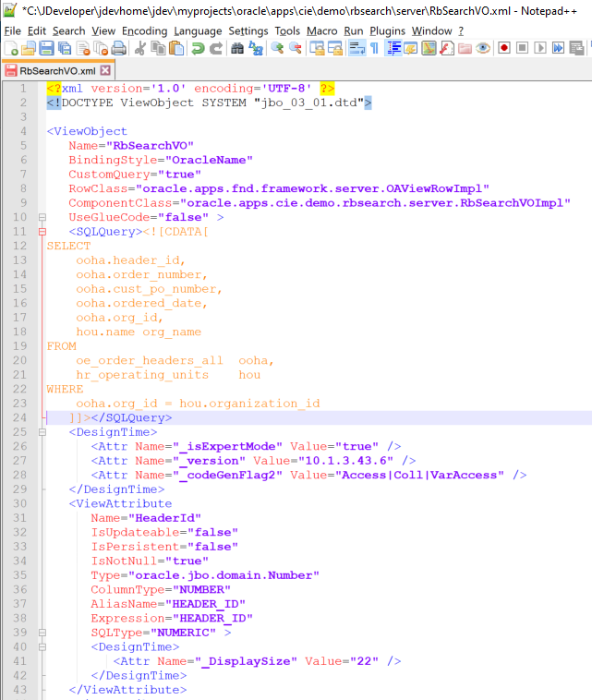The height and width of the screenshot is (700, 592).
Task: Click line number 24 in the margin
Action: 19,417
